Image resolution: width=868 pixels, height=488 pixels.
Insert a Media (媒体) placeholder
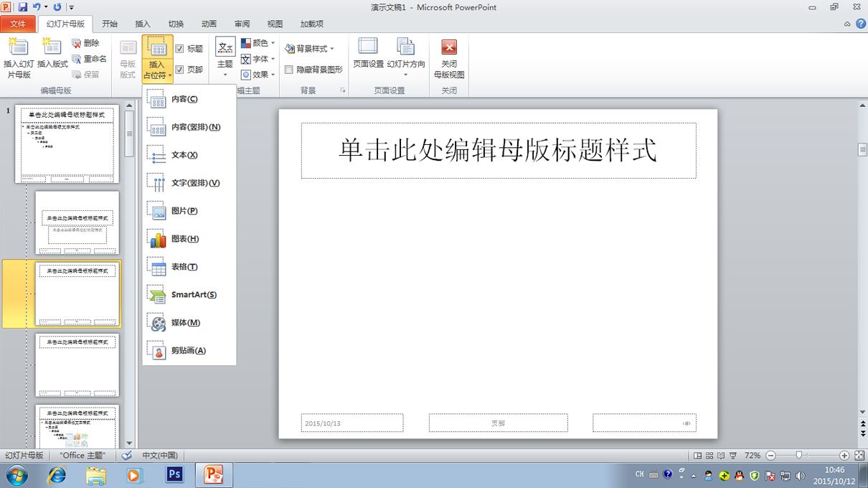(x=189, y=323)
